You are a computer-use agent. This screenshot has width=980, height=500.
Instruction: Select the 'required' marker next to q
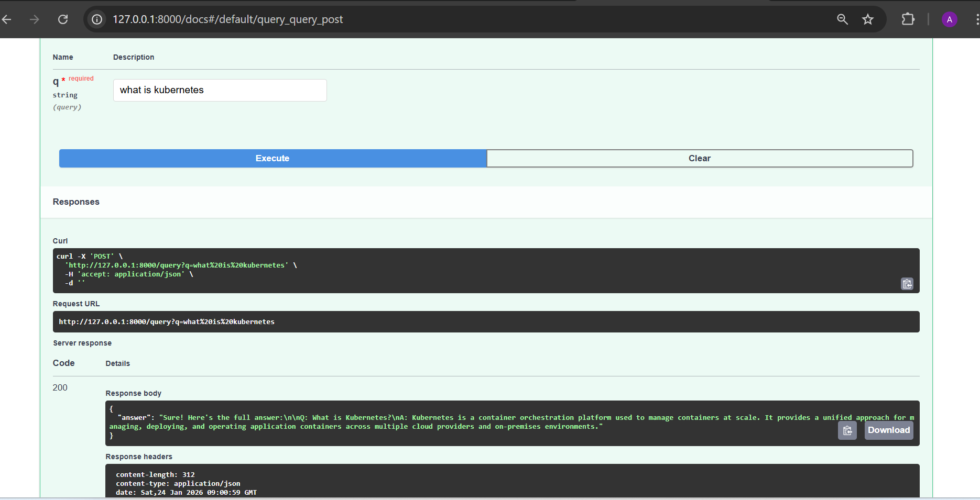[81, 79]
